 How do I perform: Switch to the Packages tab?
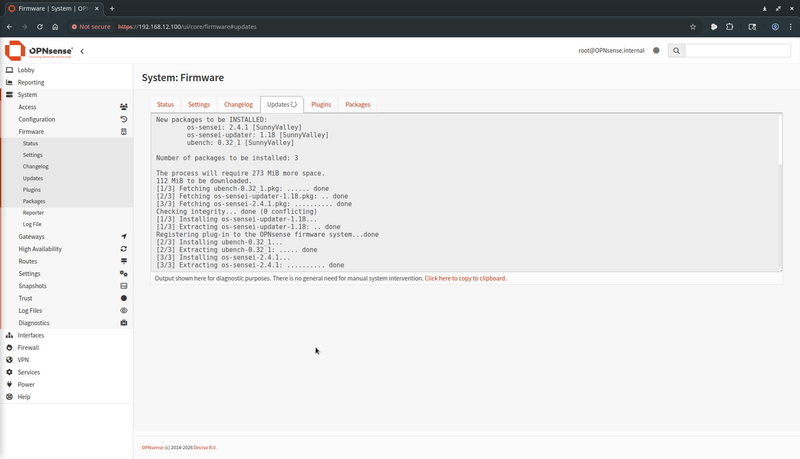coord(358,105)
